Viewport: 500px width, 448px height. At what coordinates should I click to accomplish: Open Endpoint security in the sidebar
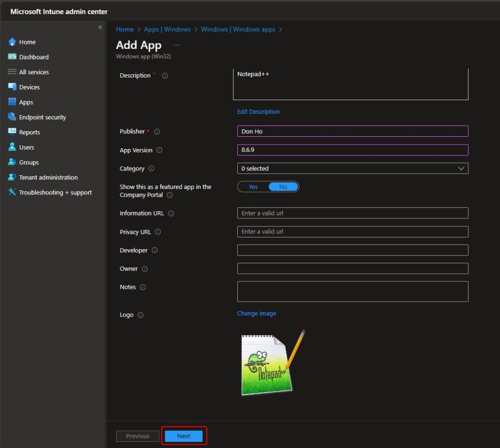pos(42,117)
